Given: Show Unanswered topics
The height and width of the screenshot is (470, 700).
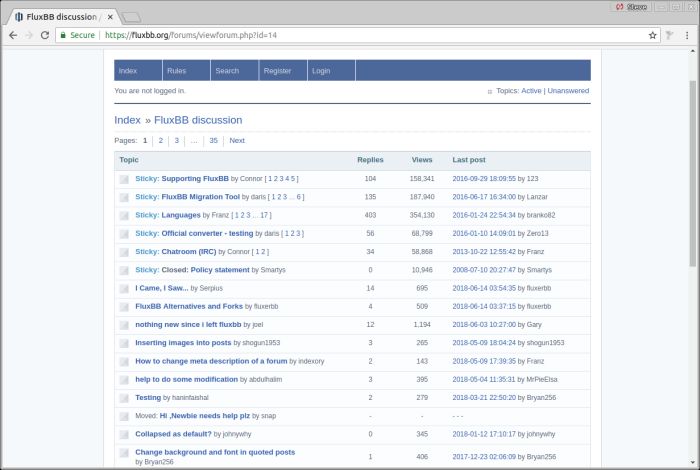Looking at the screenshot, I should tap(568, 91).
